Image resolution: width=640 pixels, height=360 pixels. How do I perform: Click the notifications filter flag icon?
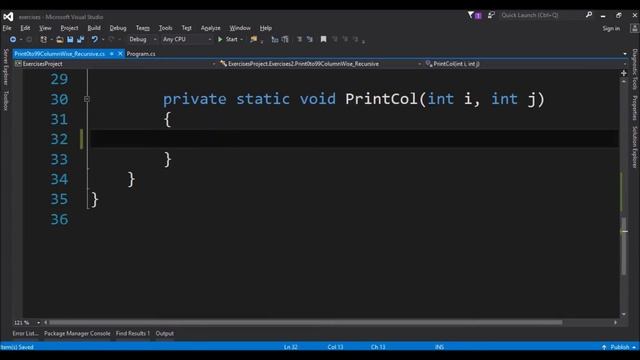tap(471, 15)
